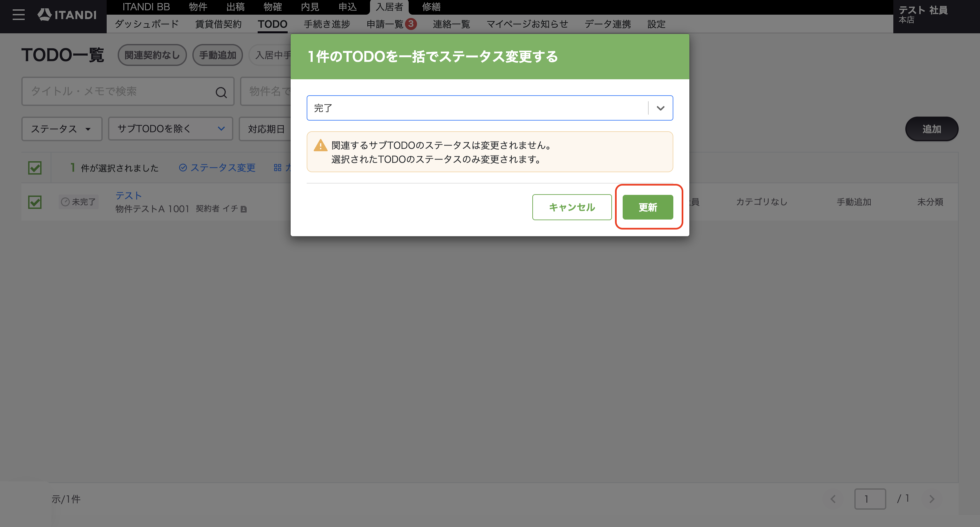
Task: Click the ITANDI logo
Action: (67, 15)
